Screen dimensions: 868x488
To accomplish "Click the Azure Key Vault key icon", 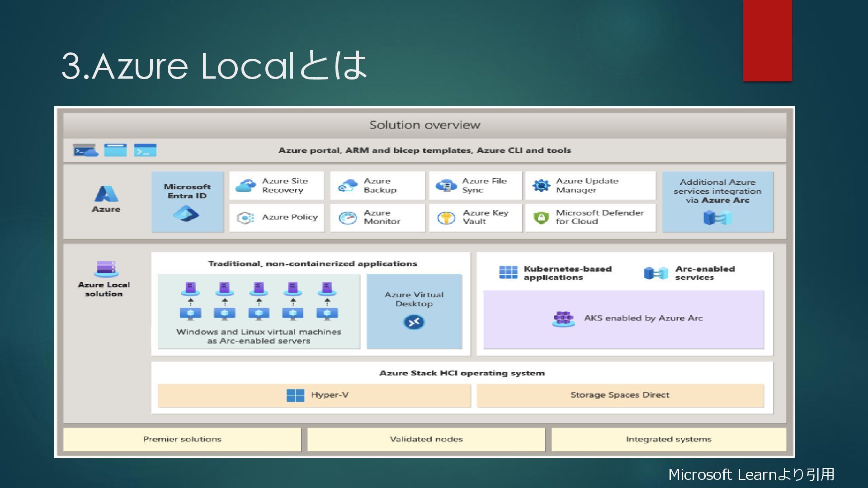I will 446,218.
